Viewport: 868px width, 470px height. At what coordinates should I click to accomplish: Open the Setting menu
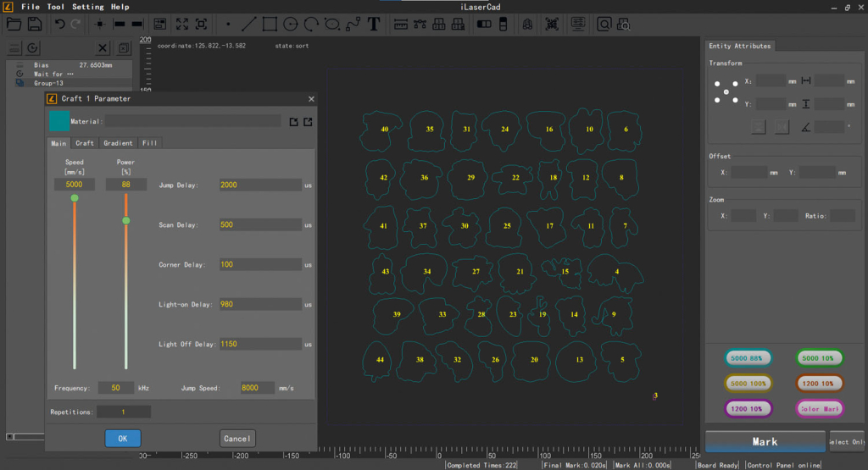coord(88,7)
